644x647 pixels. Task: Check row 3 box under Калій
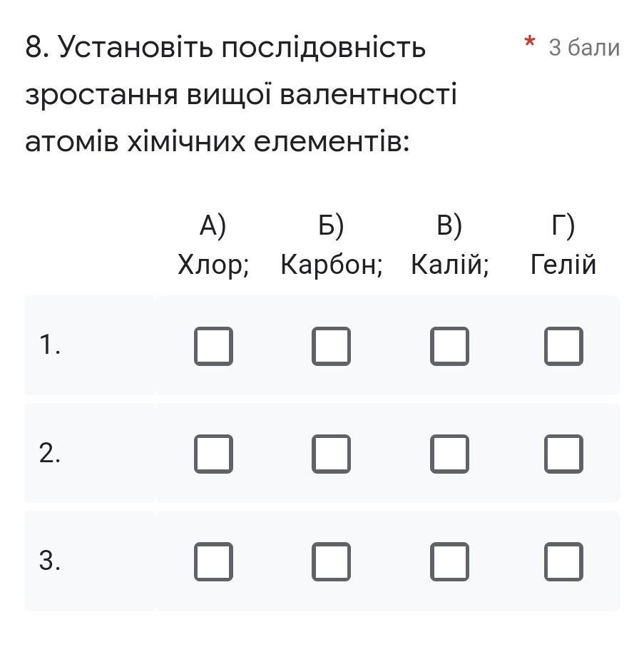point(449,561)
